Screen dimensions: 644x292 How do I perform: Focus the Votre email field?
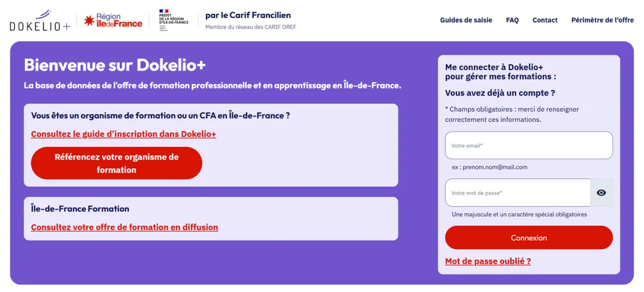coord(529,145)
